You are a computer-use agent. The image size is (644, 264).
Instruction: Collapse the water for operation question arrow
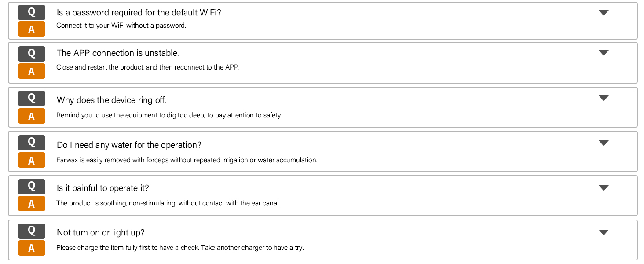[604, 143]
